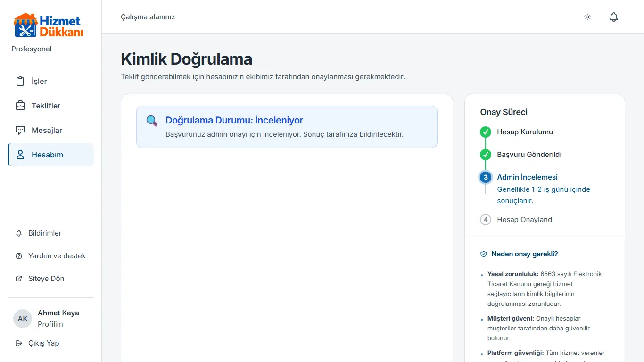Click the İşler clipboard icon
The height and width of the screenshot is (362, 644).
(20, 81)
